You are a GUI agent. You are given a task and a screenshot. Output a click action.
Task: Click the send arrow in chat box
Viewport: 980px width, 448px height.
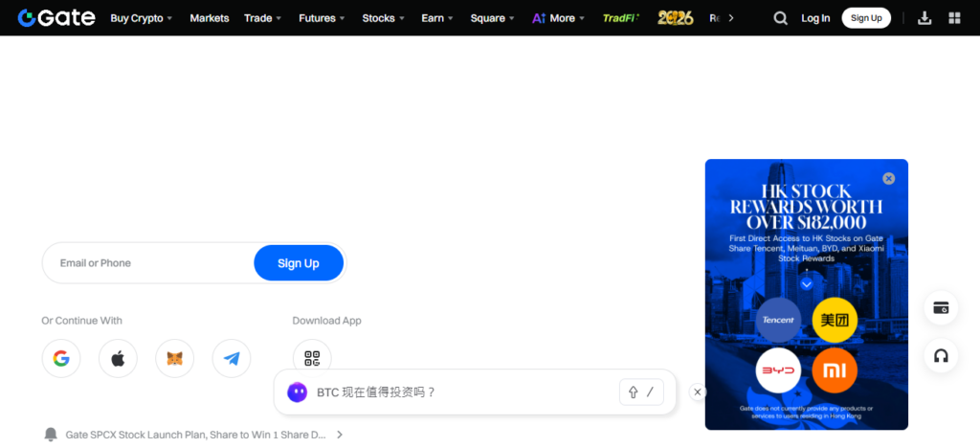coord(634,392)
